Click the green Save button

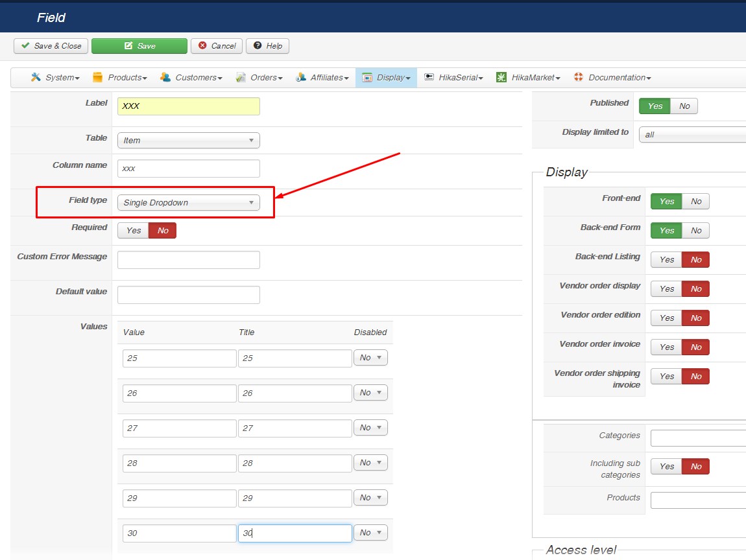(139, 46)
